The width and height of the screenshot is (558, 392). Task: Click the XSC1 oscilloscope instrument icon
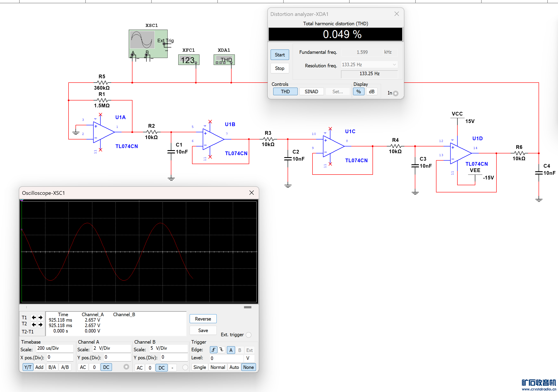[x=148, y=44]
